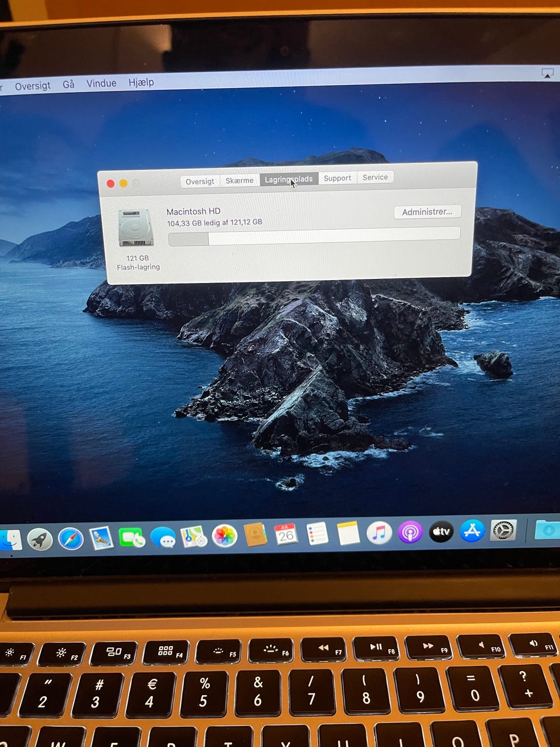
Task: Open Contacts book icon in Dock
Action: tap(255, 535)
